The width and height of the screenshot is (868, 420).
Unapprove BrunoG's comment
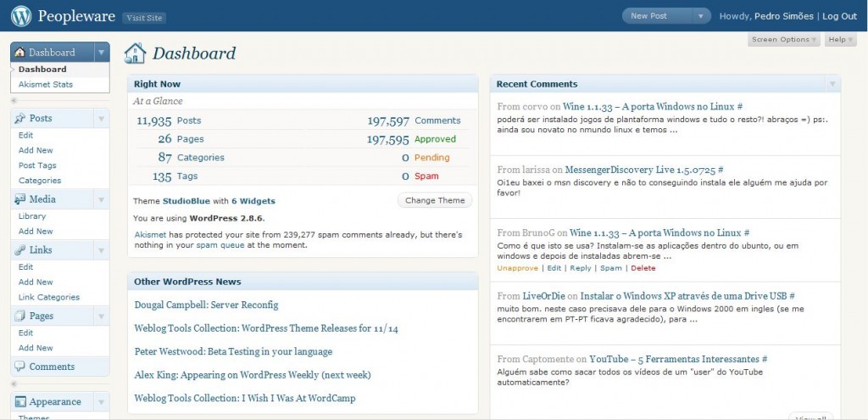point(518,268)
